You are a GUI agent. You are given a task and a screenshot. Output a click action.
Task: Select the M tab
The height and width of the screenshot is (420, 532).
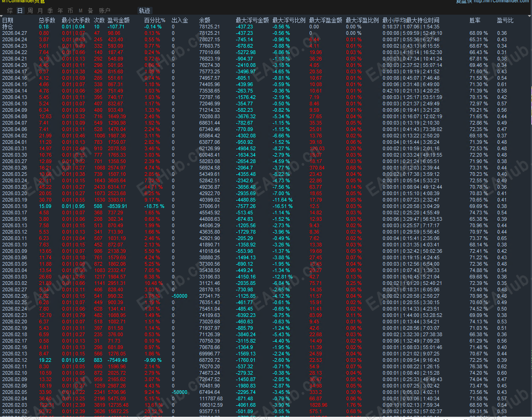tap(80, 11)
